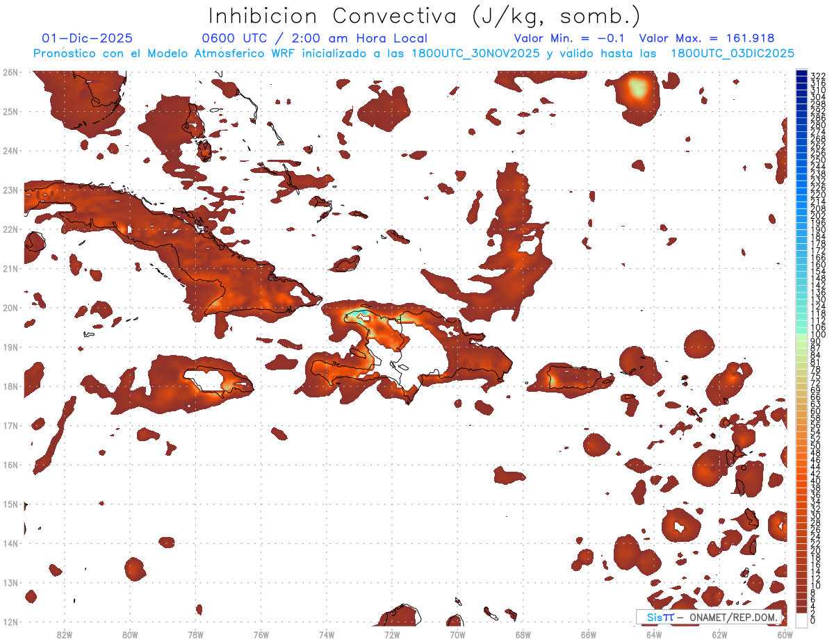Click the '23N' latitude label

[x=10, y=190]
